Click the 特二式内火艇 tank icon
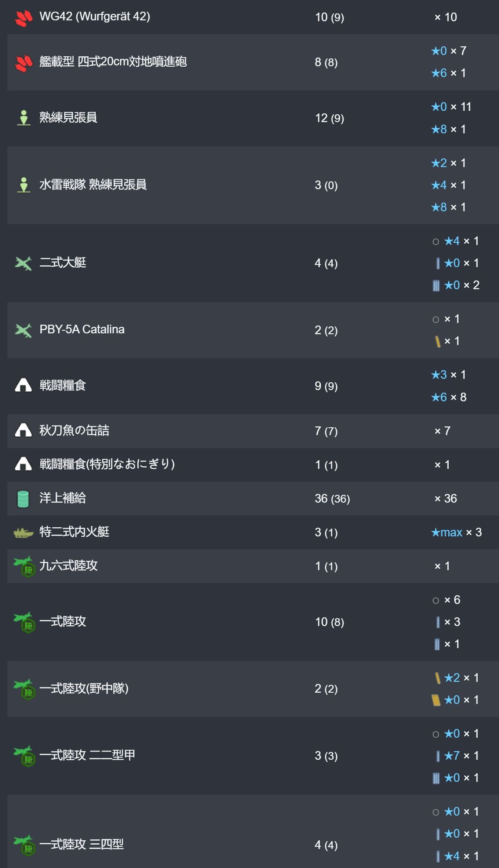 point(23,532)
